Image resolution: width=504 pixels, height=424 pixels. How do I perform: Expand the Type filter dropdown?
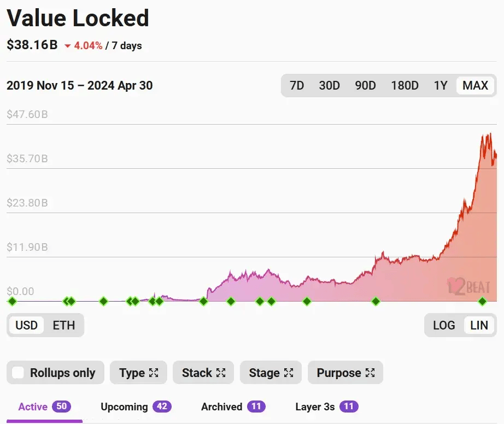tap(138, 373)
